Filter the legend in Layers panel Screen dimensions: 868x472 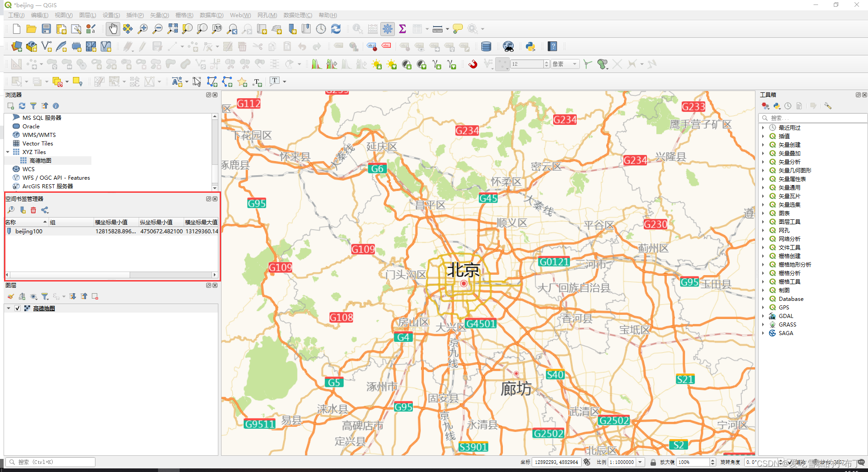coord(45,296)
